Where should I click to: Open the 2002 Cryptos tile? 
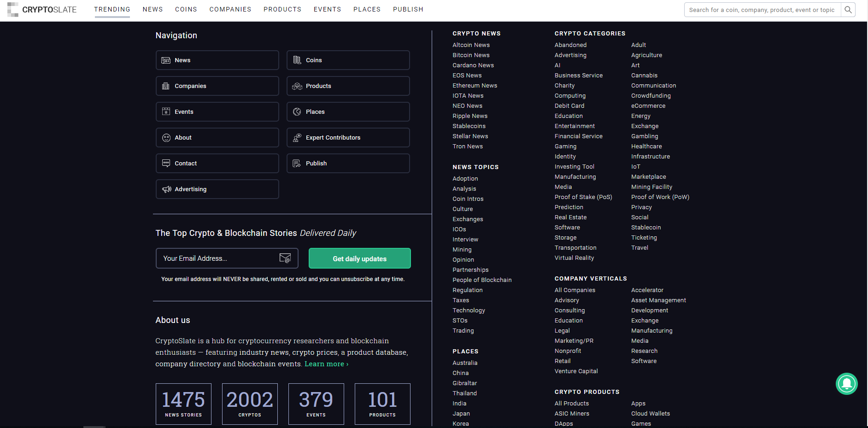[250, 404]
